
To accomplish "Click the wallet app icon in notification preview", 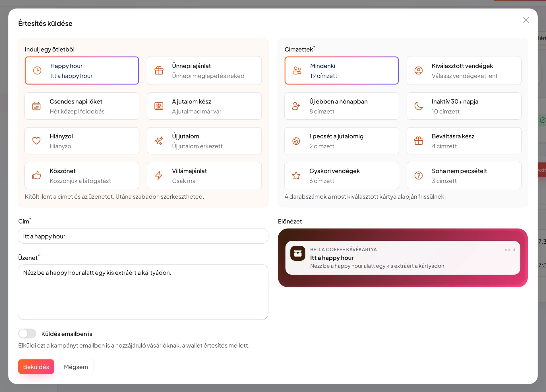I will 298,253.
